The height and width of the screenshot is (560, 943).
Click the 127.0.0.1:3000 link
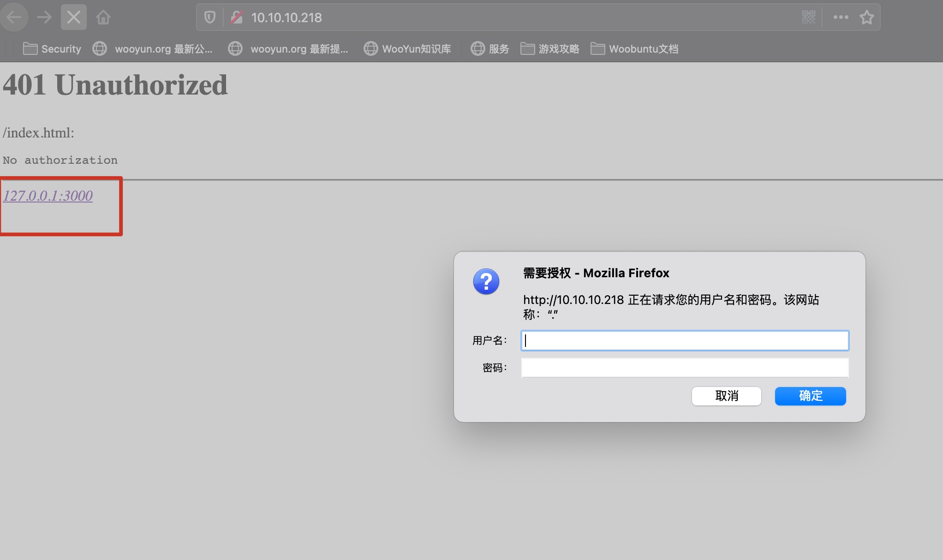tap(48, 196)
